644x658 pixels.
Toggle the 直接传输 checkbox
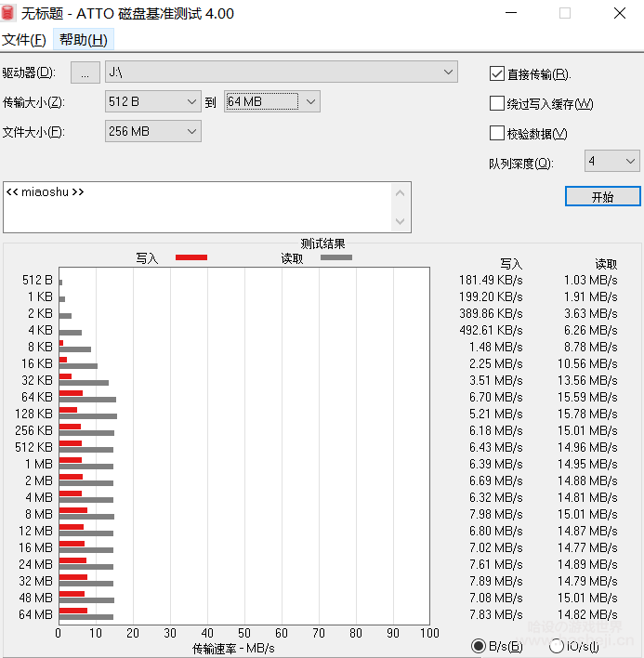(x=497, y=73)
